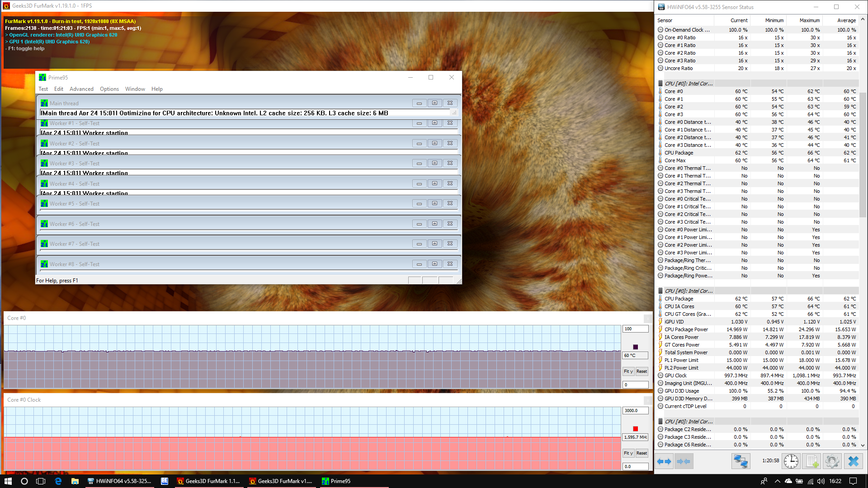Image resolution: width=868 pixels, height=488 pixels.
Task: Minimize the Worker #1 Self-Test child window
Action: point(419,123)
